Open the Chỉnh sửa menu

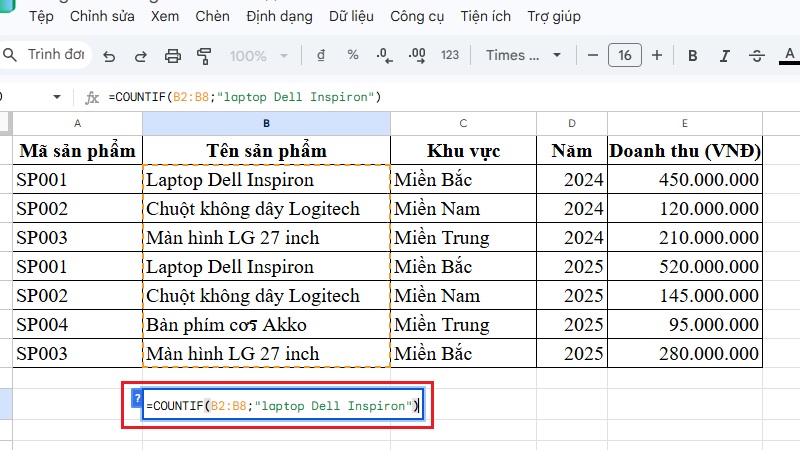[102, 16]
